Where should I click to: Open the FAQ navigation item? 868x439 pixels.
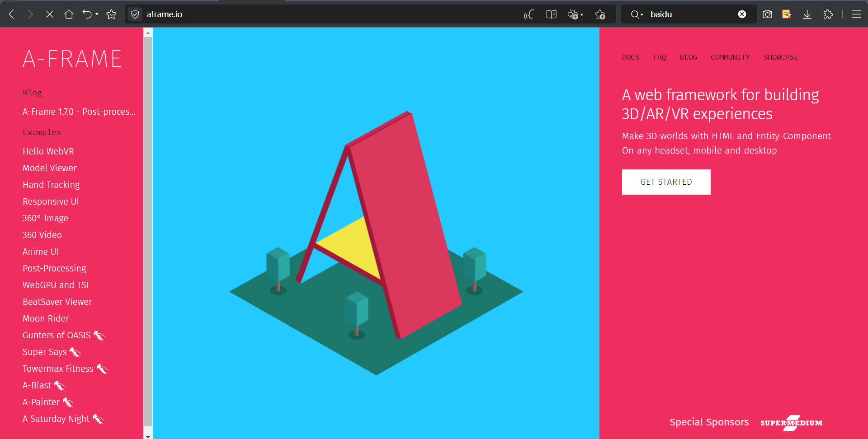tap(660, 57)
